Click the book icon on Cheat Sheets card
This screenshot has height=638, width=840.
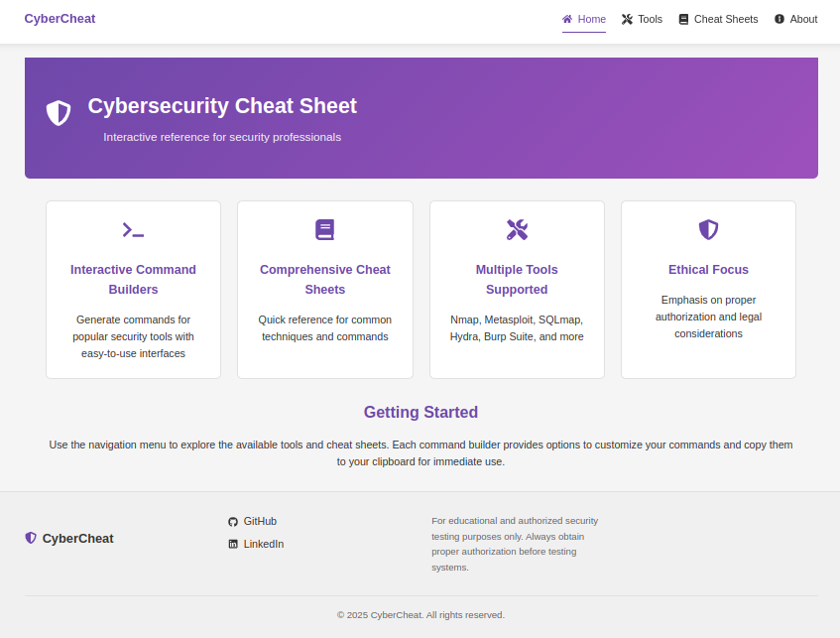325,230
